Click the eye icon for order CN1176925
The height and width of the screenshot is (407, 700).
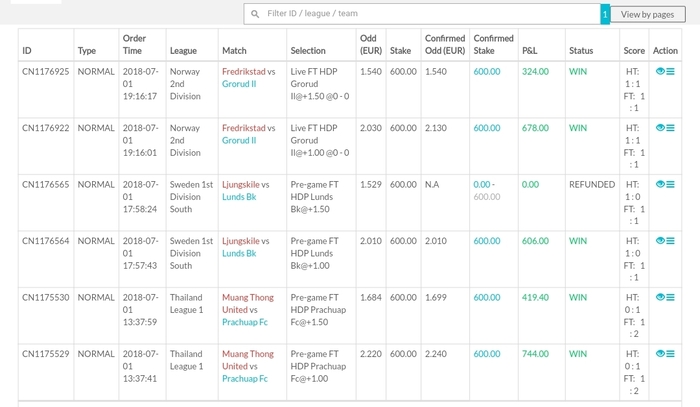(660, 71)
